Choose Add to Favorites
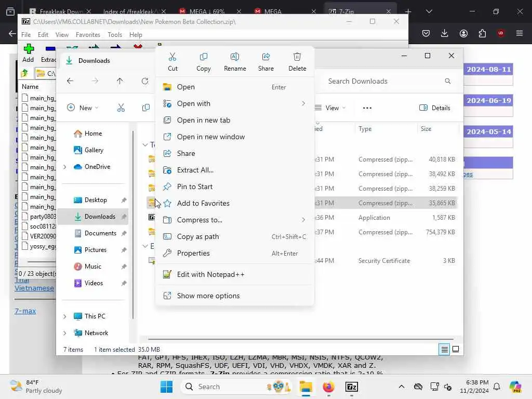532x399 pixels. tap(234, 203)
